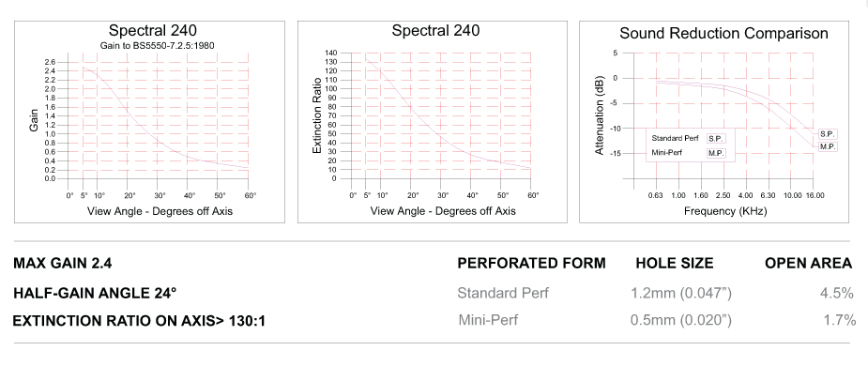
Task: Click the Spectral 240 extinction ratio chart
Action: 433,122
